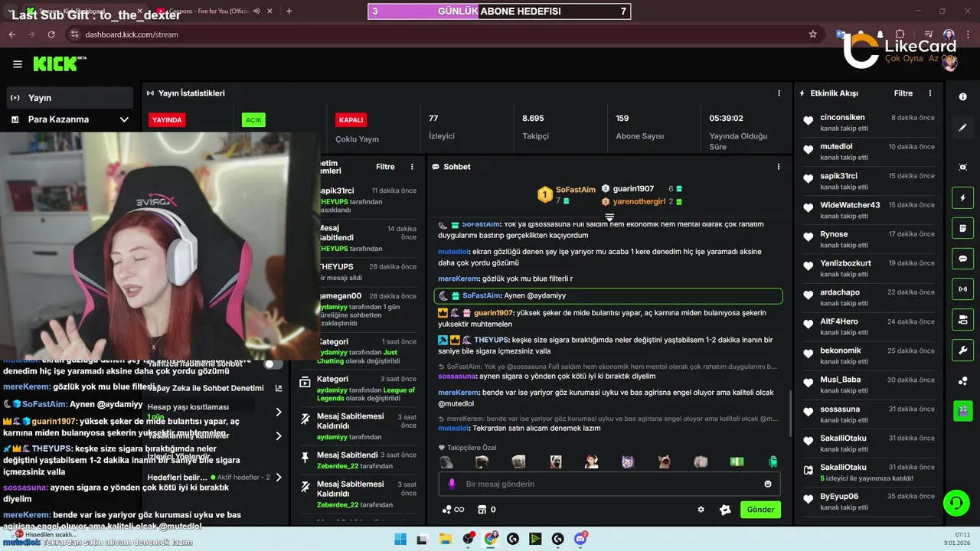980x551 pixels.
Task: Open guarin1907 in the gift leaderboard
Action: [x=642, y=188]
